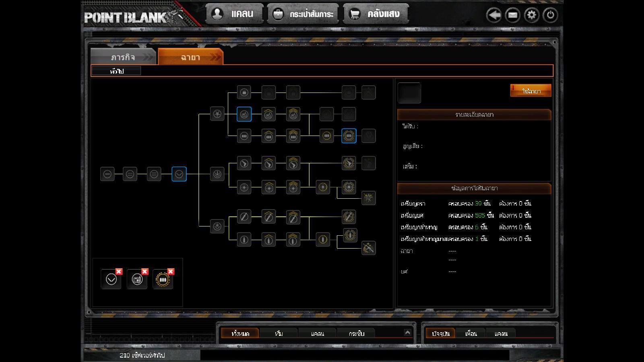Viewport: 644px width, 362px height.
Task: Select the blue-highlighted radio title node in tree
Action: tap(244, 114)
